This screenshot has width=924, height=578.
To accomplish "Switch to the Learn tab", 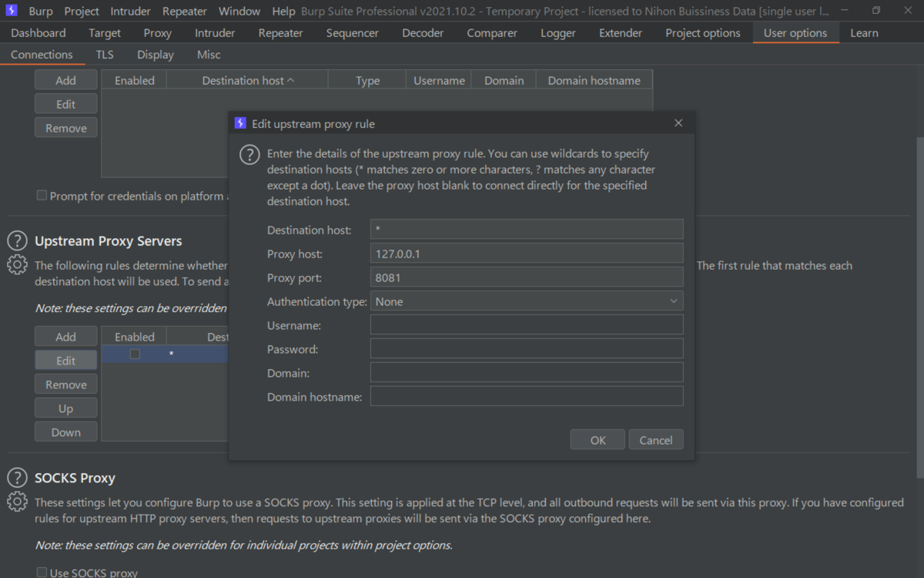I will coord(864,33).
